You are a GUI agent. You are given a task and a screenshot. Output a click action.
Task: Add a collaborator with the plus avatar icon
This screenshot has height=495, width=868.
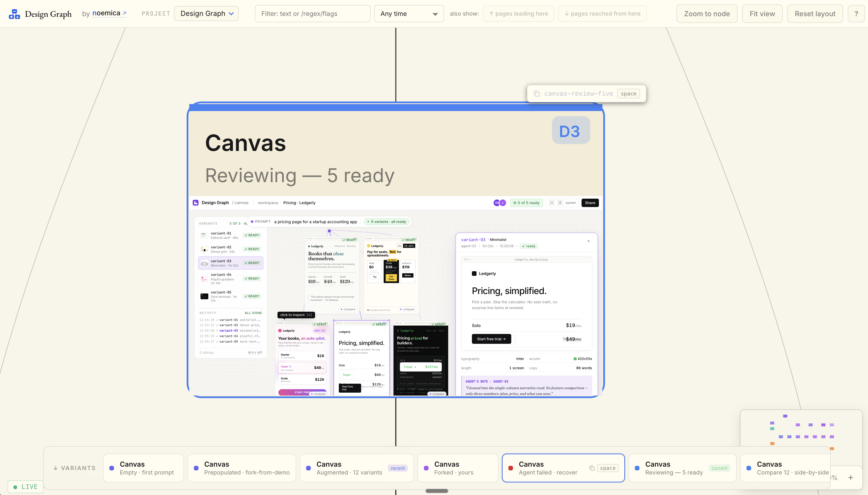503,202
